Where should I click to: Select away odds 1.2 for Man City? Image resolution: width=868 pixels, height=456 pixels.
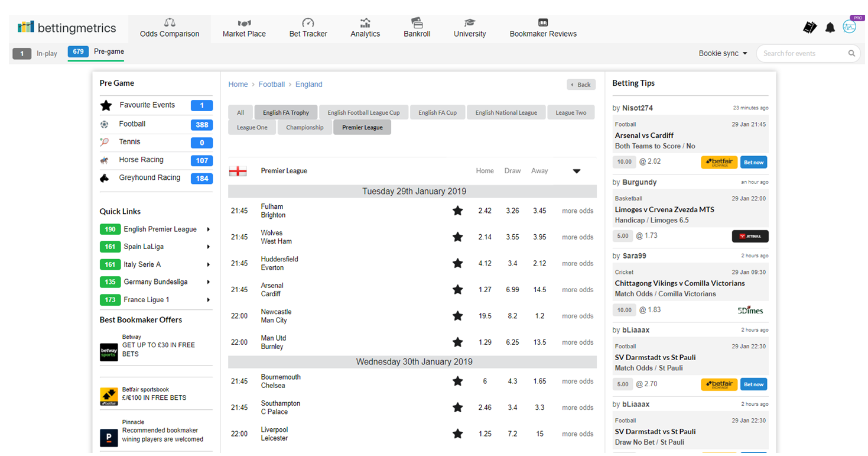[539, 316]
